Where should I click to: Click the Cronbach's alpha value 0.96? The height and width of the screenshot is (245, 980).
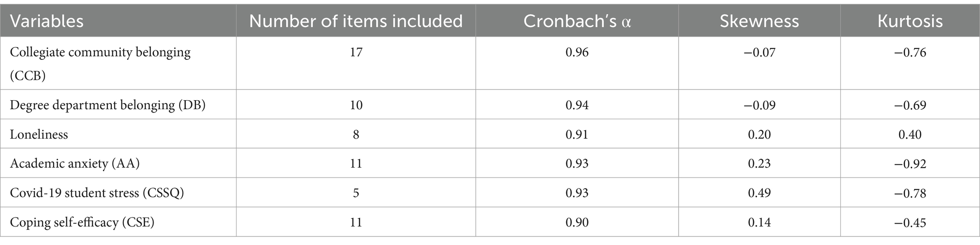click(x=577, y=52)
